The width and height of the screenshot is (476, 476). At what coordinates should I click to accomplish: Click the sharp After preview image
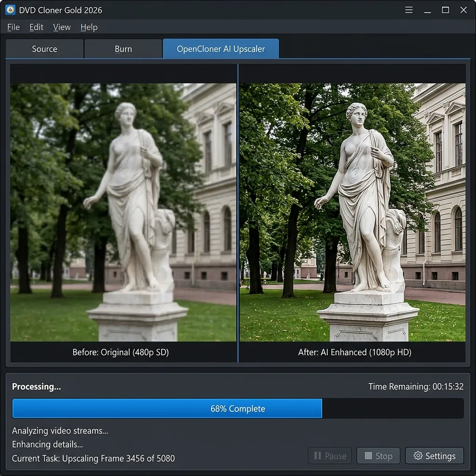[352, 212]
